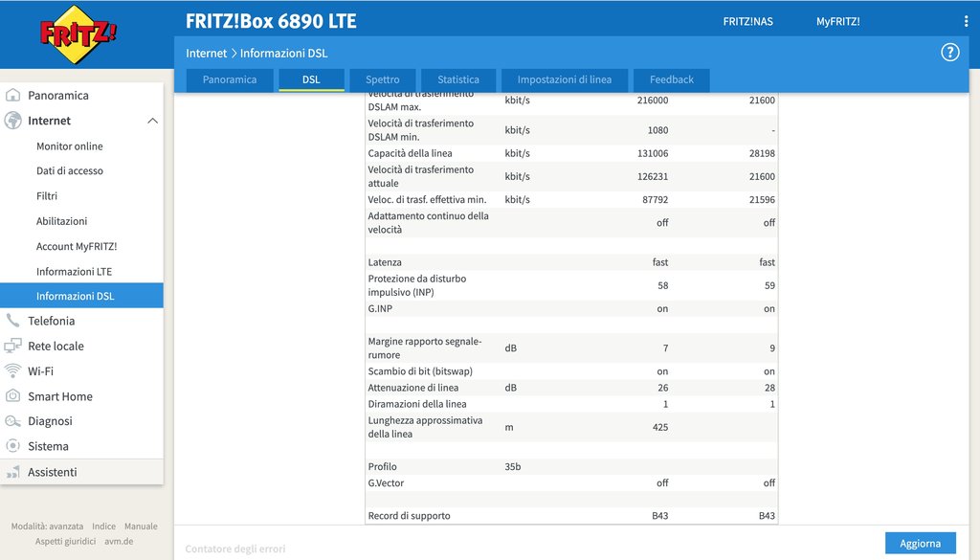The width and height of the screenshot is (980, 560).
Task: Open the Assistenti sidebar item
Action: (53, 472)
